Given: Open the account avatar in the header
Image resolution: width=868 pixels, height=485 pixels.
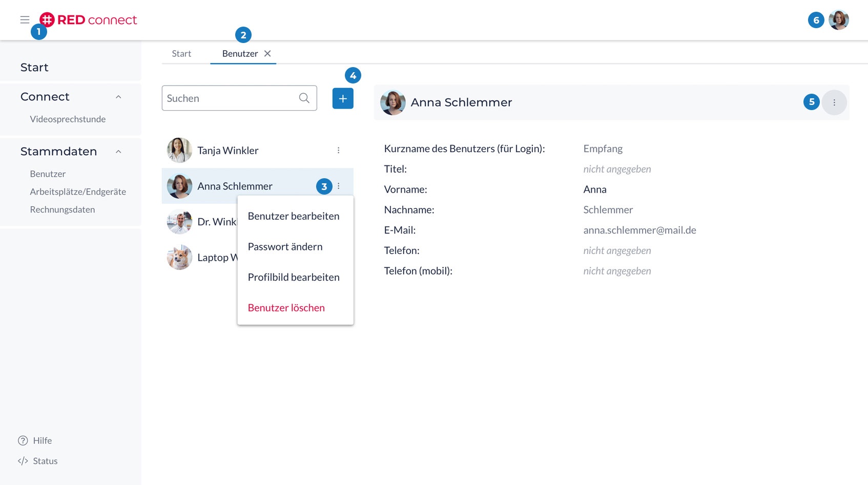Looking at the screenshot, I should (x=838, y=20).
